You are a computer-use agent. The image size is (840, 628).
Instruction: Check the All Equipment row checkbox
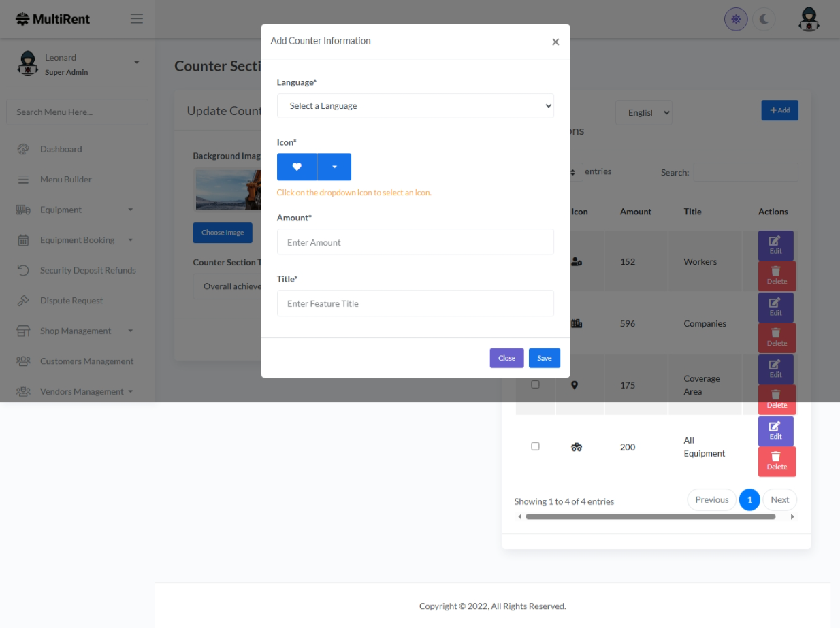(x=535, y=446)
